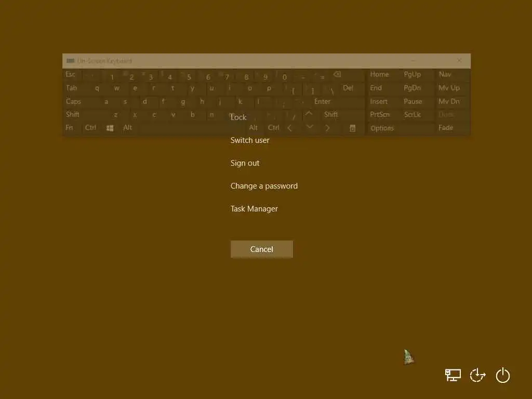
Task: Click the Del key on keyboard
Action: (348, 88)
